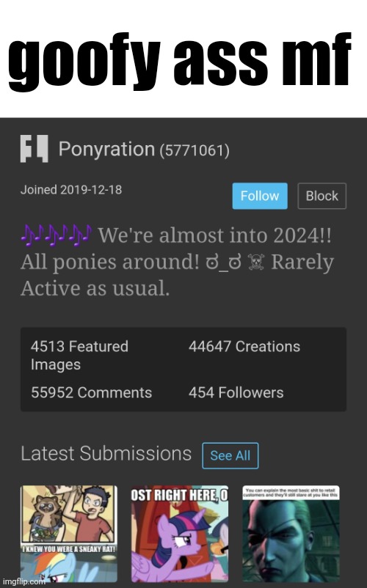Follow the user Ponyration
This screenshot has height=588, width=367.
tap(260, 196)
